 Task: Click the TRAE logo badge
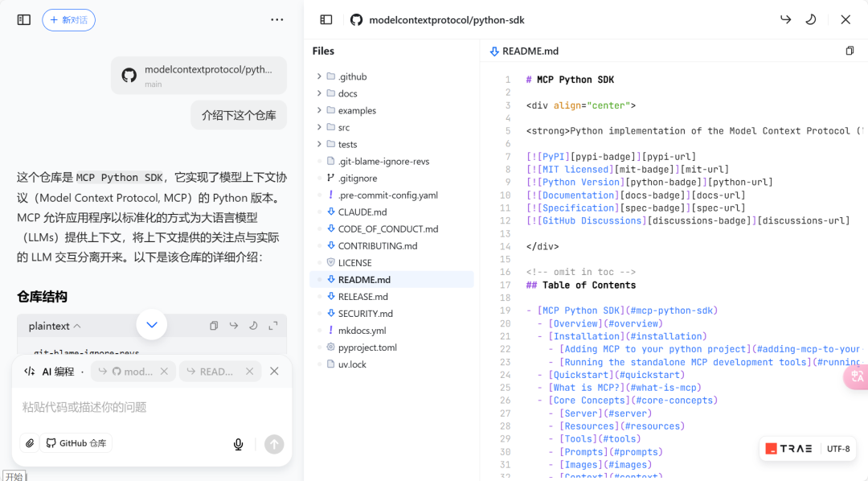coord(789,449)
